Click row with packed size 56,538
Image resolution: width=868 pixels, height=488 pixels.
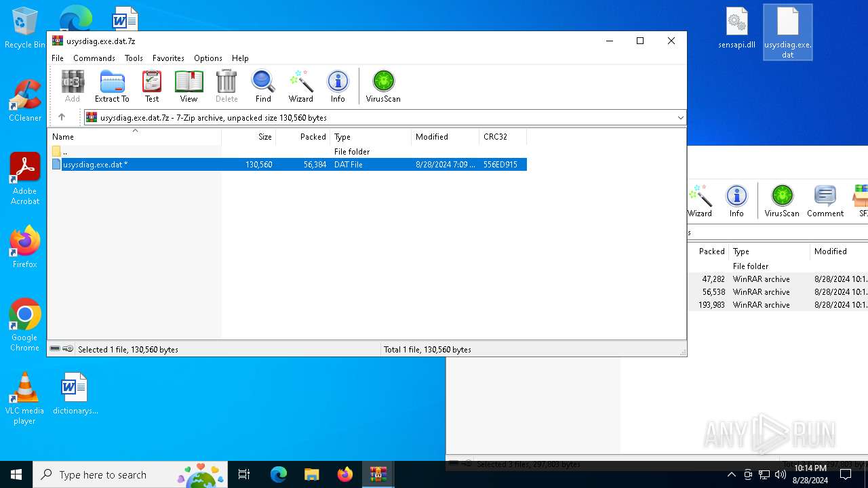pos(778,292)
